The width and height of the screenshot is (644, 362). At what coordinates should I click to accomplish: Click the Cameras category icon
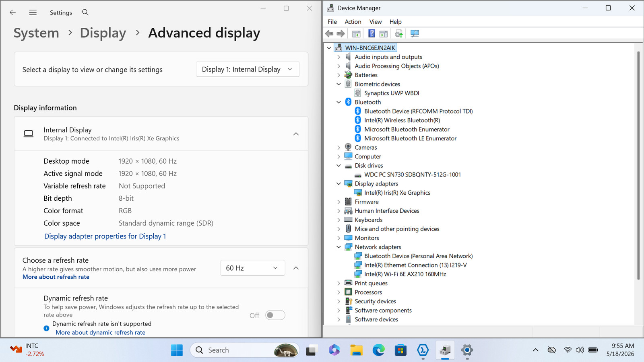click(x=348, y=147)
